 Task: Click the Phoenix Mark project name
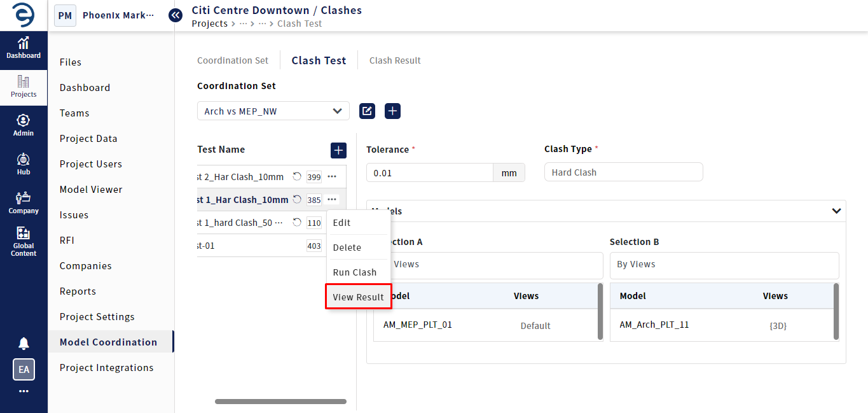118,15
